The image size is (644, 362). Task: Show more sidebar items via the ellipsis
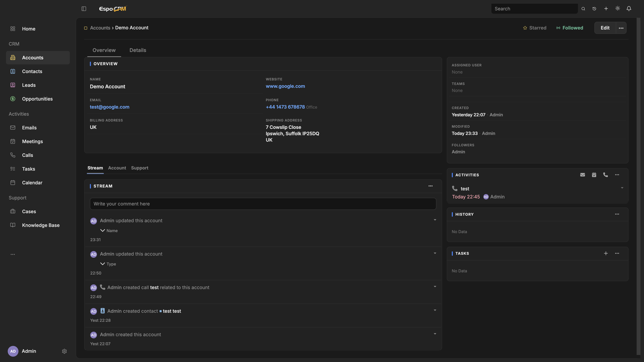click(13, 254)
